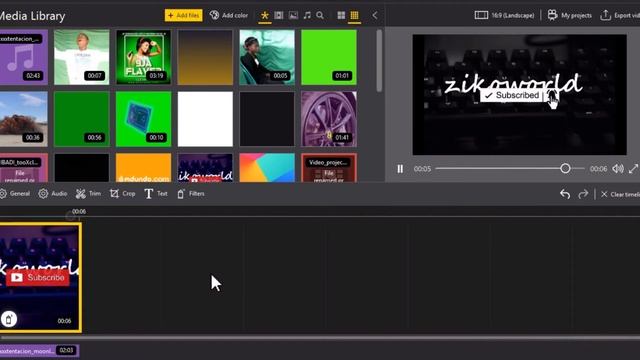Image resolution: width=640 pixels, height=360 pixels.
Task: Click Export video button
Action: [x=620, y=16]
